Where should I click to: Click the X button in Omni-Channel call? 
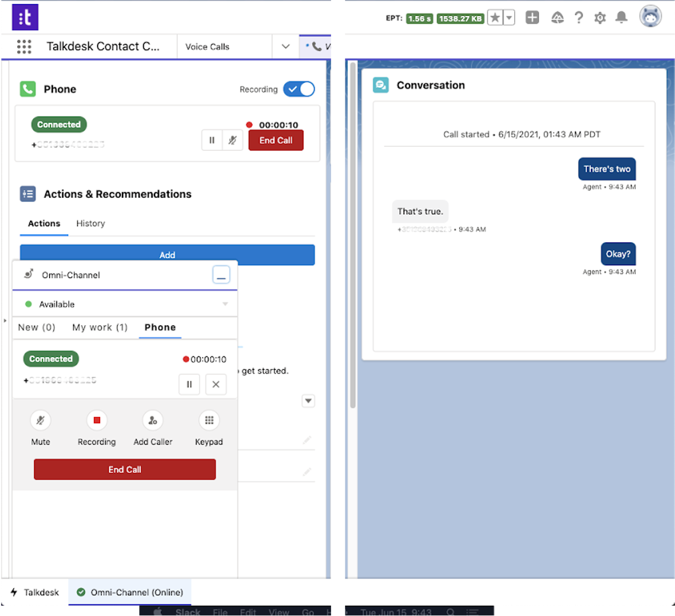click(x=216, y=384)
